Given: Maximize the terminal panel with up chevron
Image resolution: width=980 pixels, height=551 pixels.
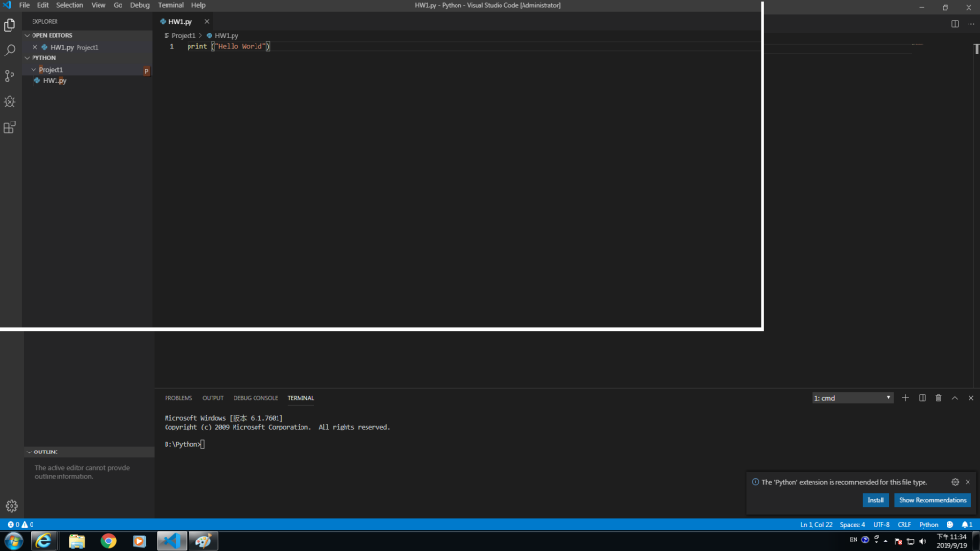Looking at the screenshot, I should pos(955,398).
